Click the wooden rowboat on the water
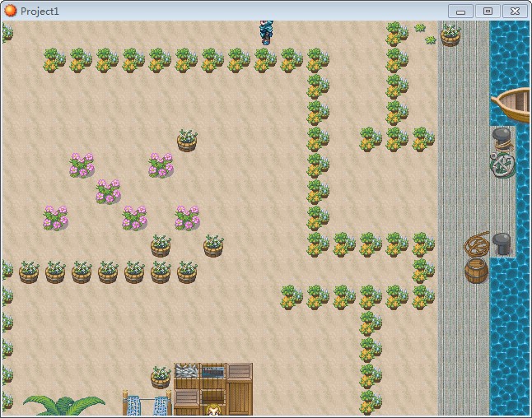Viewport: 532px width, 418px height. (x=511, y=104)
